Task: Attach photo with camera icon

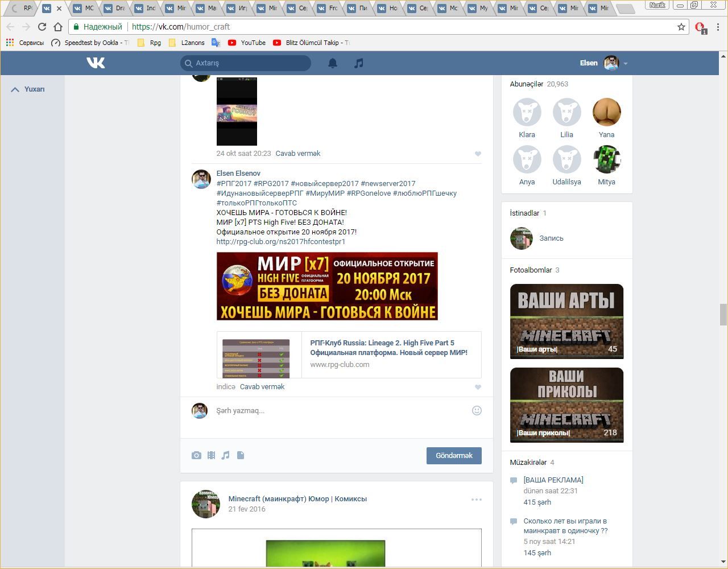Action: pos(196,455)
